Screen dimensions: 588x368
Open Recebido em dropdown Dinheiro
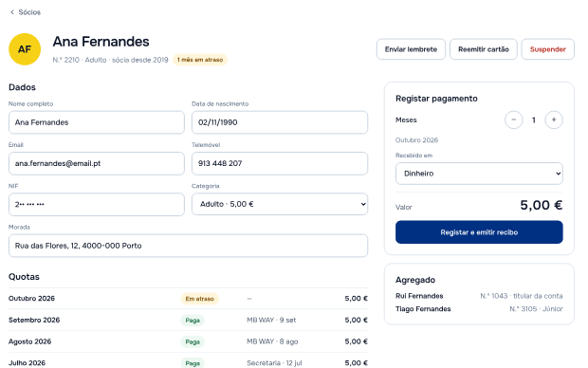click(479, 174)
